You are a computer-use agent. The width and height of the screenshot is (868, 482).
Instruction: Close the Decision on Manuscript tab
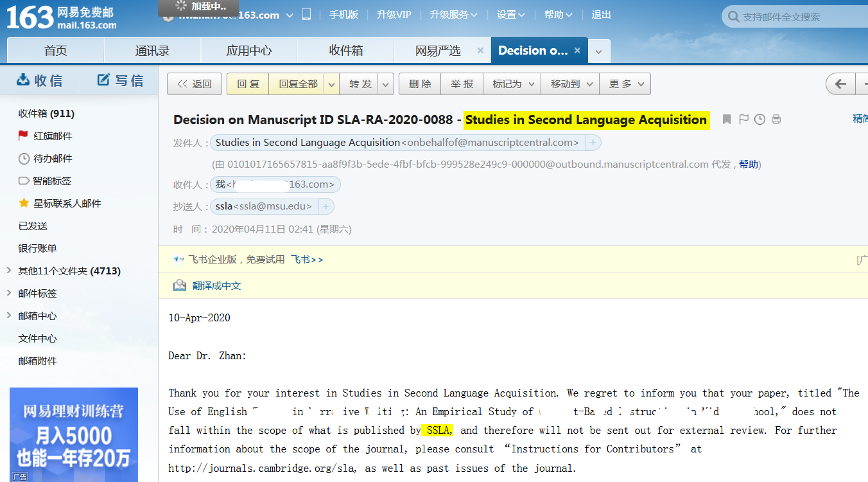tap(577, 50)
